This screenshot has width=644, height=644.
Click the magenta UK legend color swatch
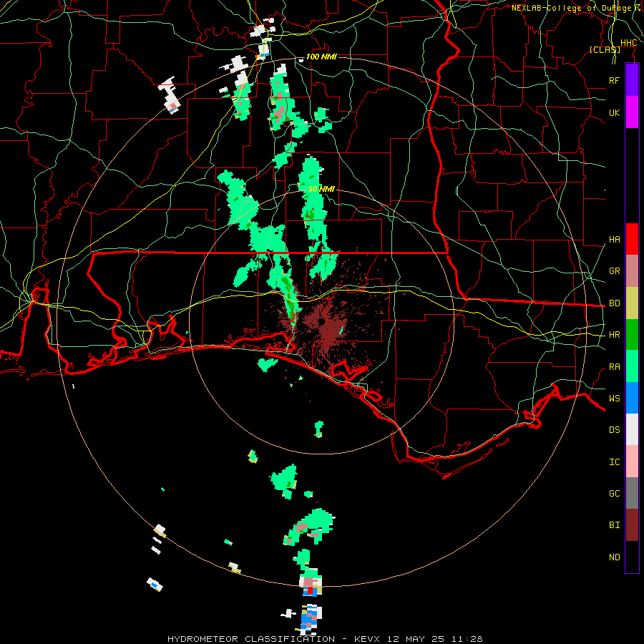click(x=632, y=112)
